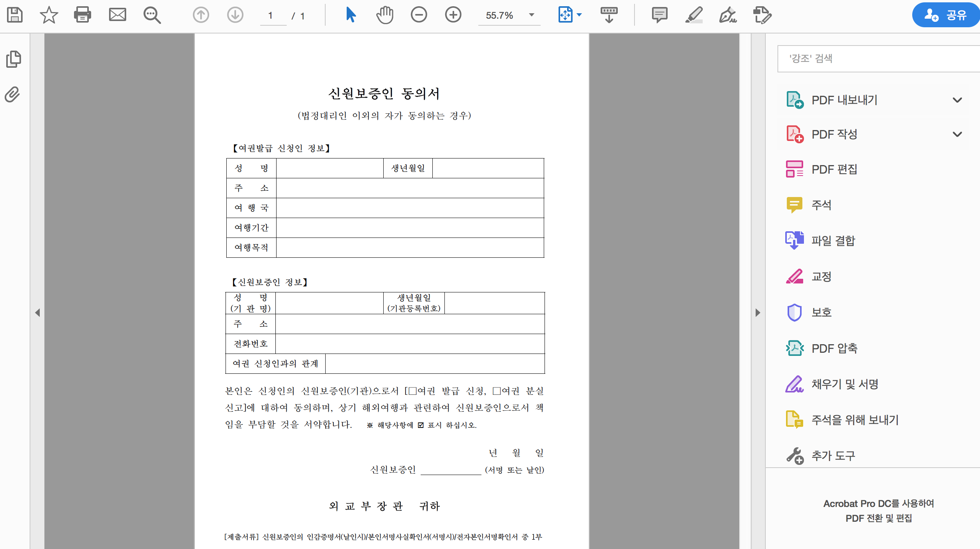Open the 55.7% zoom level dropdown
The width and height of the screenshot is (980, 549).
click(532, 15)
